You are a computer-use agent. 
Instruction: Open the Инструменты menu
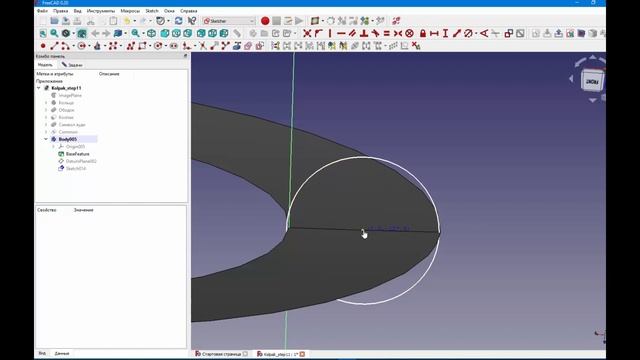click(101, 11)
